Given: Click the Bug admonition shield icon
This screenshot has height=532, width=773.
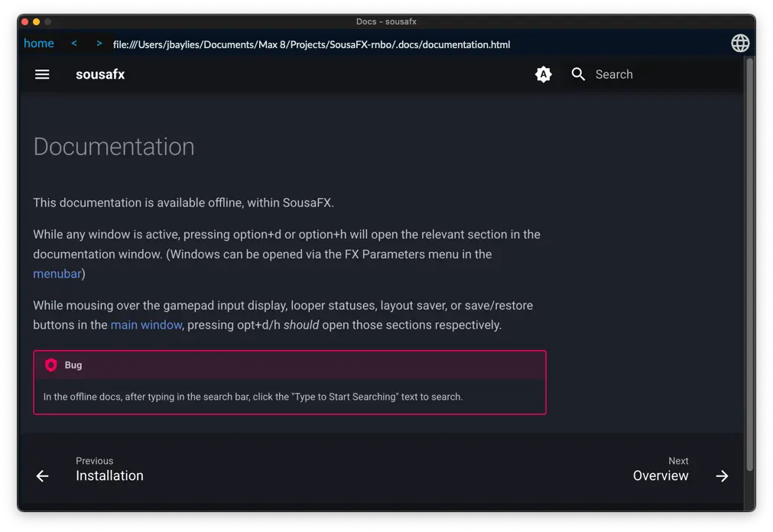Looking at the screenshot, I should click(x=51, y=365).
